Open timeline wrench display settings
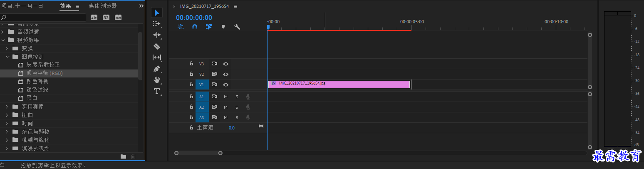644x169 pixels. pyautogui.click(x=237, y=27)
